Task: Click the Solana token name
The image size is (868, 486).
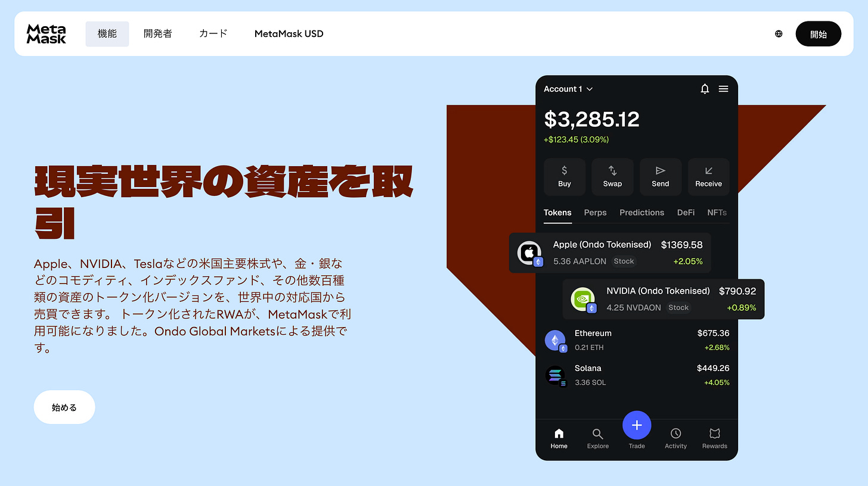Action: coord(588,368)
